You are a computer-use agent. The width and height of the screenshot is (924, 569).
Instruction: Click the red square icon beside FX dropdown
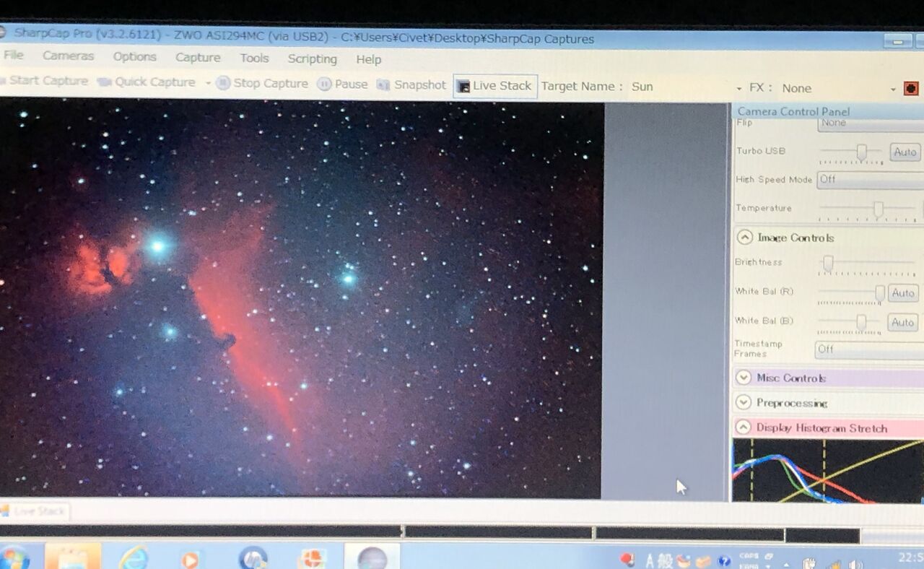coord(911,89)
